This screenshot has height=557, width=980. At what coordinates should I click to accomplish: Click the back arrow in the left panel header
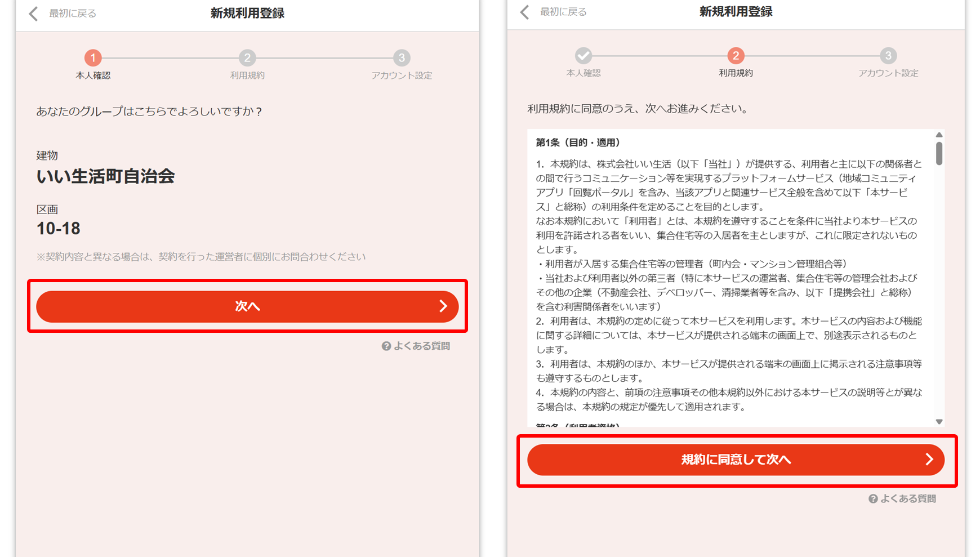point(33,14)
